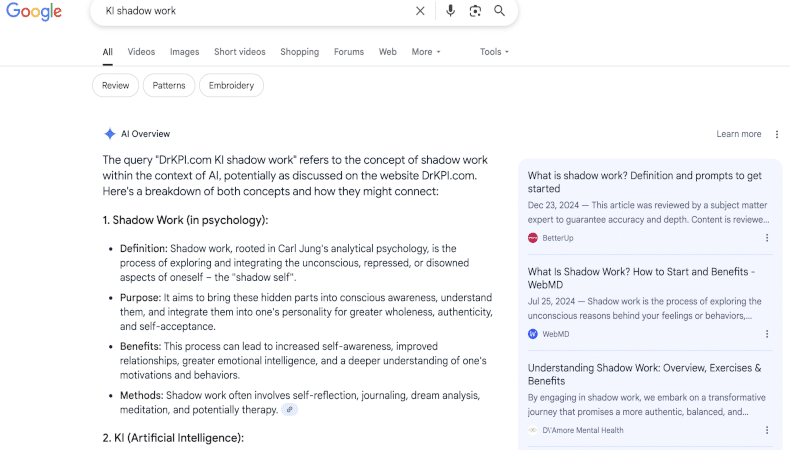This screenshot has height=450, width=790.
Task: Click the Learn more link
Action: point(739,134)
